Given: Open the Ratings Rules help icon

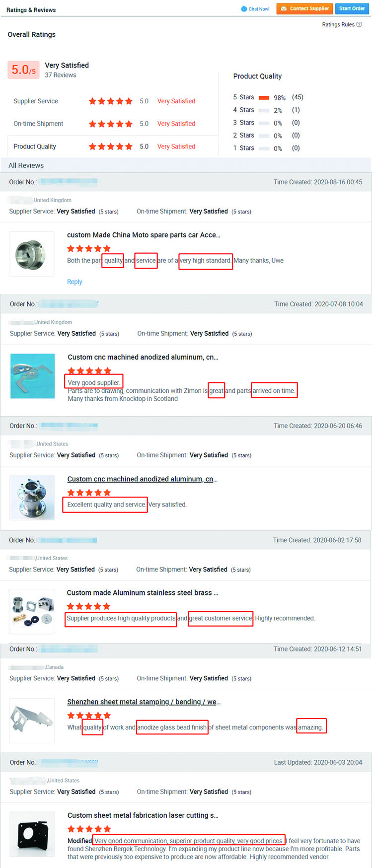Looking at the screenshot, I should coord(359,24).
